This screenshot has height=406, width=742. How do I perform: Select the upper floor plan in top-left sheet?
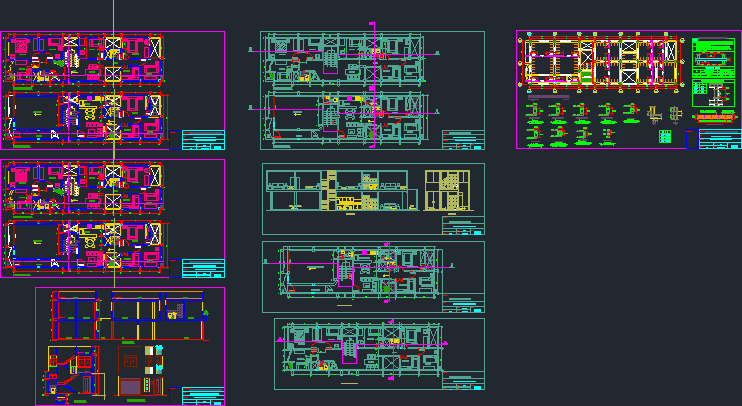tap(82, 59)
